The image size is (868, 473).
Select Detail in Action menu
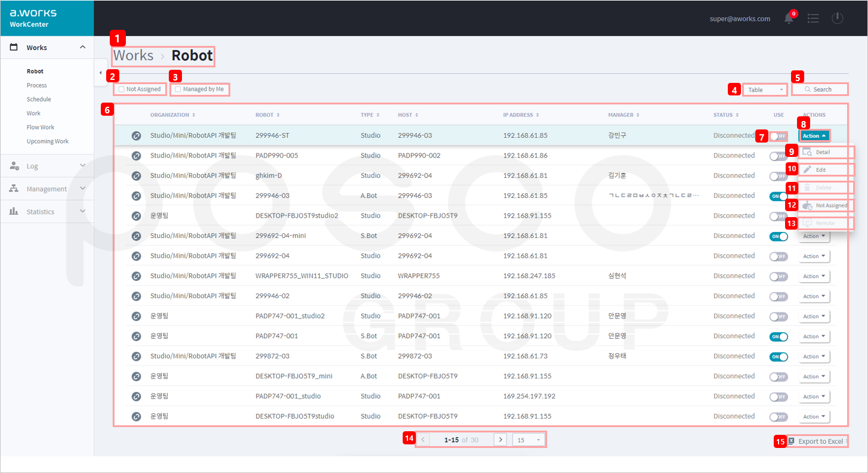pyautogui.click(x=826, y=152)
